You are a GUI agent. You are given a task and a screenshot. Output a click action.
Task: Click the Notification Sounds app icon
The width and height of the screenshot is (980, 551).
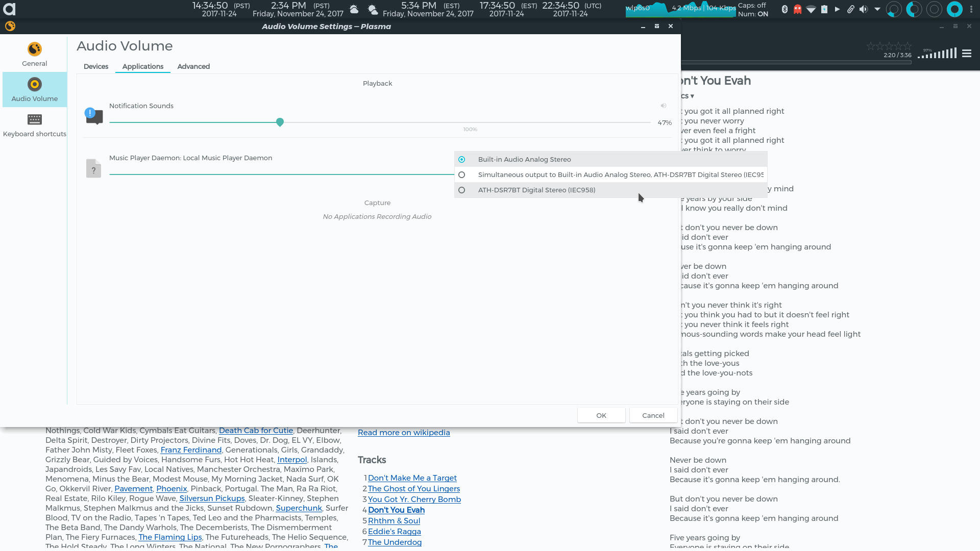(94, 116)
